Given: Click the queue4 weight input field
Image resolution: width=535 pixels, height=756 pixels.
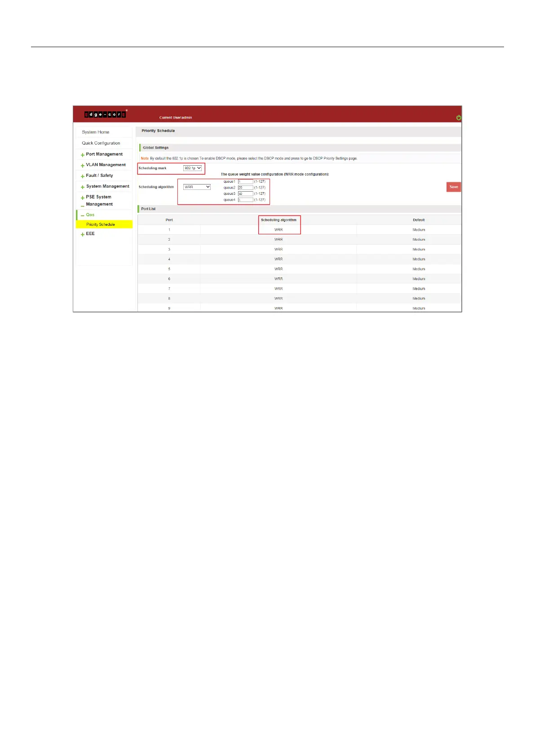Looking at the screenshot, I should tap(245, 200).
